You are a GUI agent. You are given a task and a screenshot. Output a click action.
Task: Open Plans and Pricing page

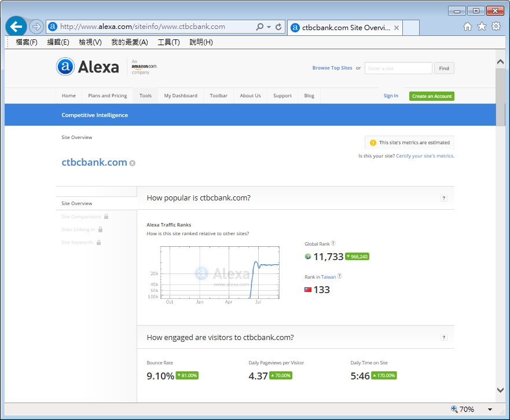click(x=107, y=96)
